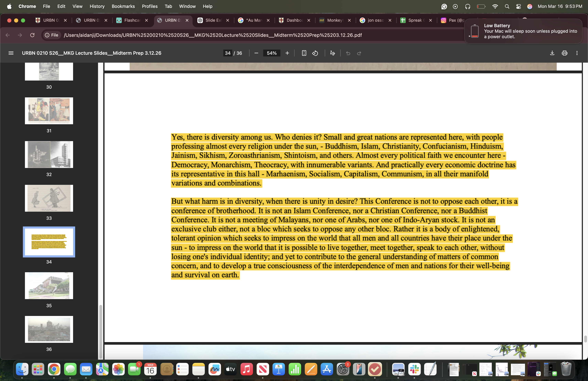
Task: Click the File site info chip
Action: pos(52,35)
